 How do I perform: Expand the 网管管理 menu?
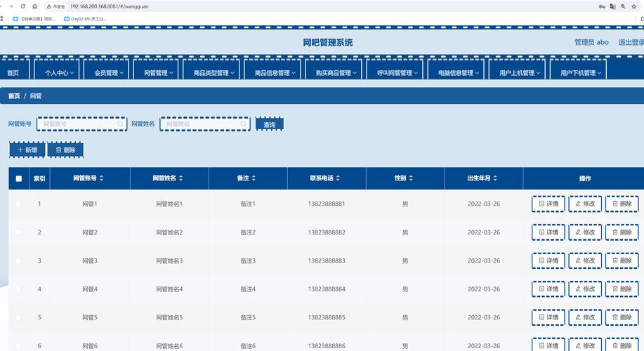(x=156, y=71)
